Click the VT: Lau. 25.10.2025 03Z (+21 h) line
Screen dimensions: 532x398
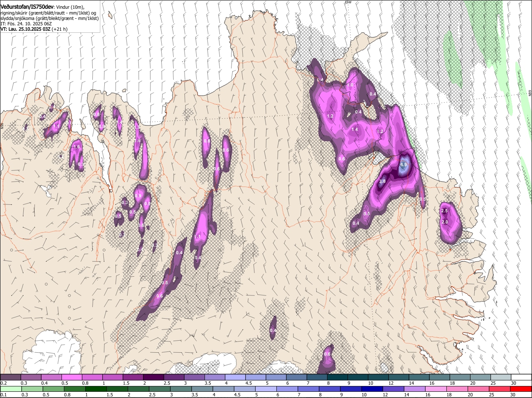(34, 29)
